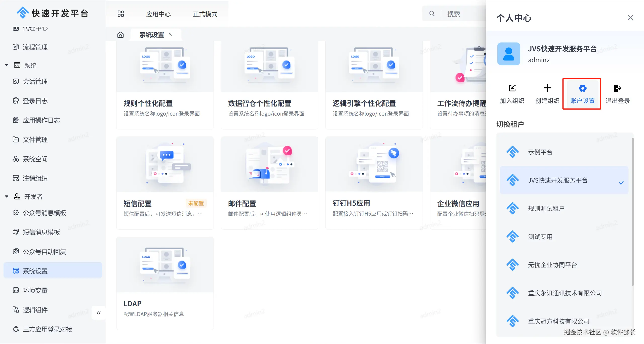Click the 创建组织 plus icon

pyautogui.click(x=547, y=88)
